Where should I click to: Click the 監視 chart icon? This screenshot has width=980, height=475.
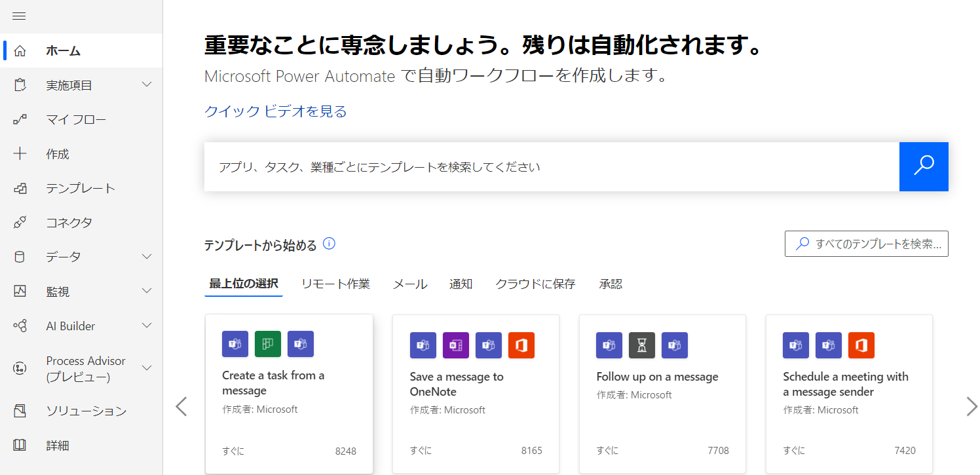pos(20,291)
